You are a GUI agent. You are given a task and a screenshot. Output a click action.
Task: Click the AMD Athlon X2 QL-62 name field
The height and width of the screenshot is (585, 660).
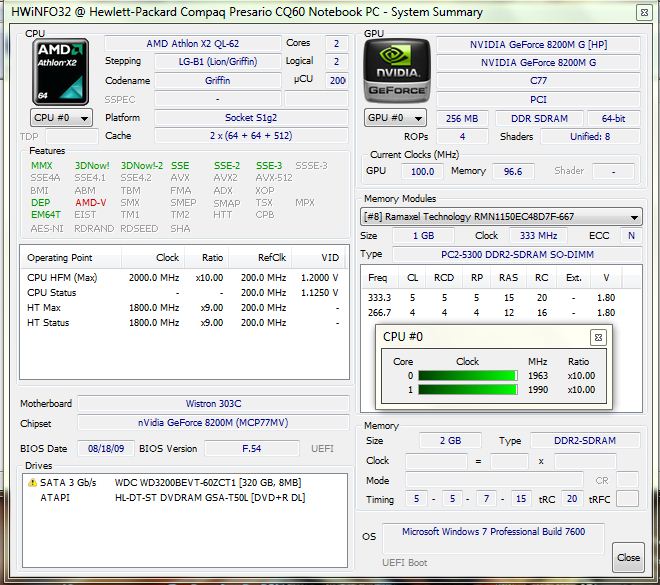(192, 43)
